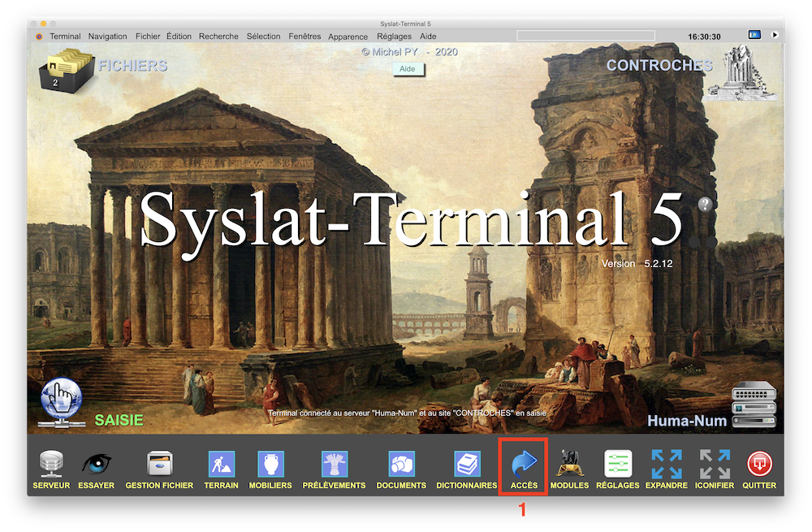The width and height of the screenshot is (812, 532).
Task: Click the 16:30:30 clock display
Action: pos(704,37)
